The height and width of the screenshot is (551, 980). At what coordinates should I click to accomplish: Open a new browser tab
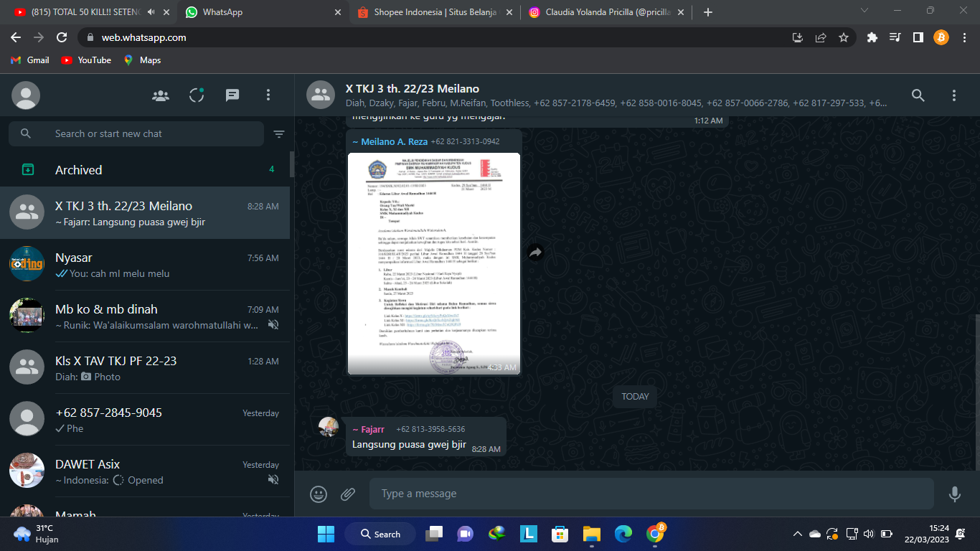pos(708,12)
